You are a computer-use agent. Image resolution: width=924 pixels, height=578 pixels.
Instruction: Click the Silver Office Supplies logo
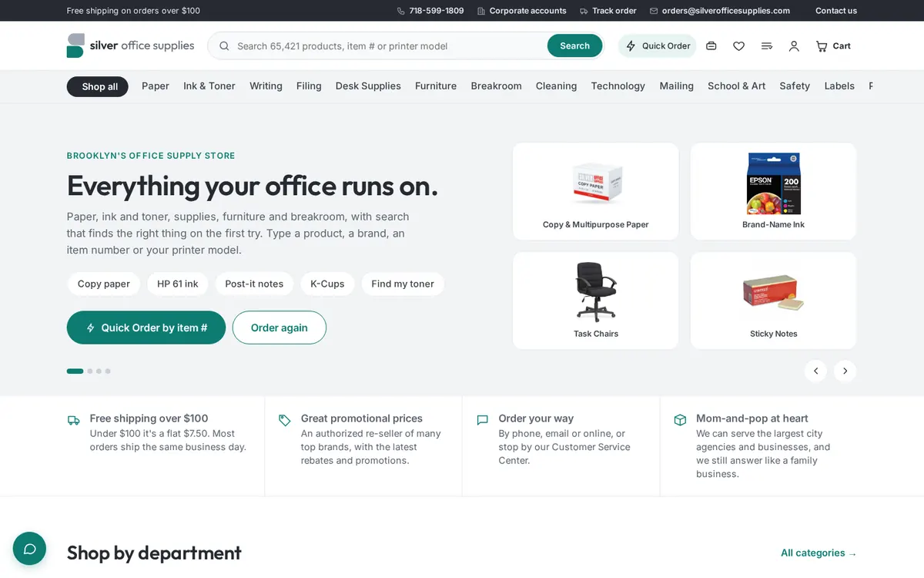(x=130, y=45)
